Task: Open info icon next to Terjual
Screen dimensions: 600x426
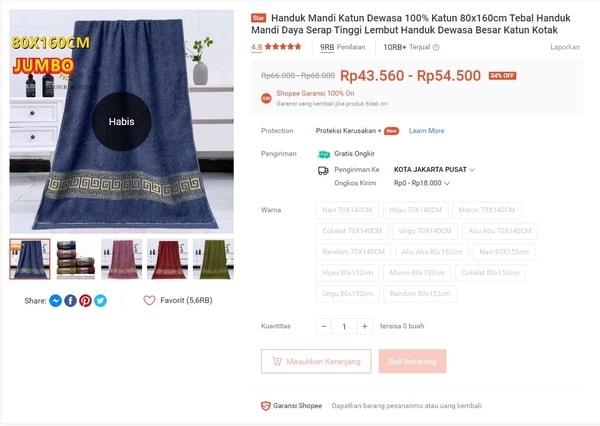Action: (436, 47)
